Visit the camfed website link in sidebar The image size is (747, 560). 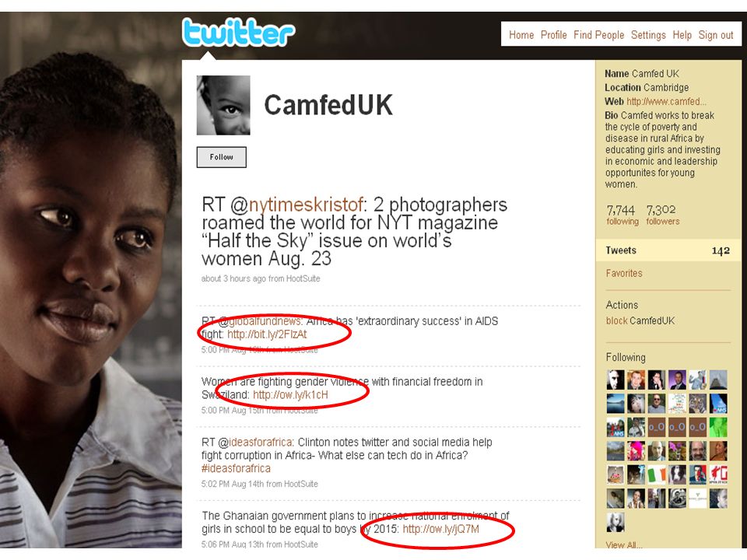(x=667, y=101)
